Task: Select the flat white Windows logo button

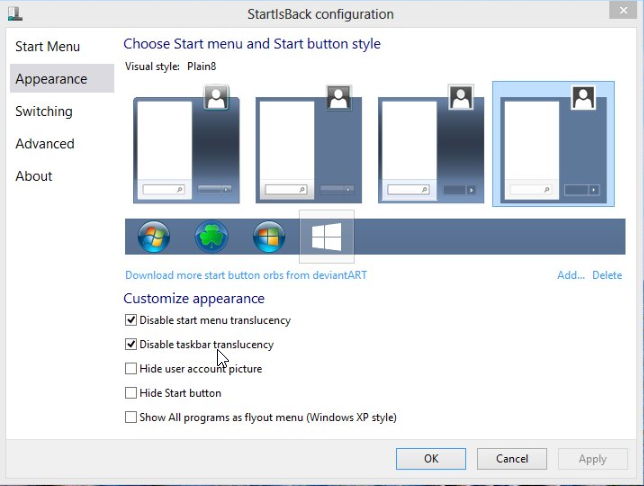Action: (x=327, y=237)
